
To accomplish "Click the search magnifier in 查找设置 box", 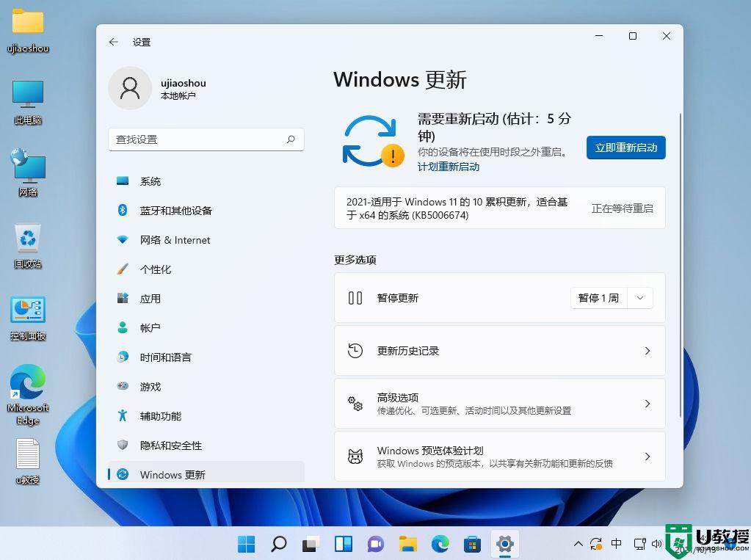I will click(x=291, y=139).
